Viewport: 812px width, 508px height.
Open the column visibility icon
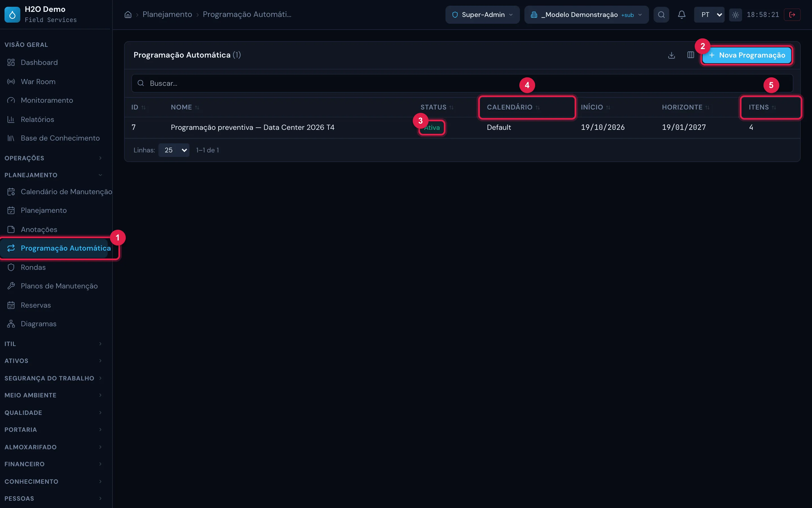pyautogui.click(x=690, y=55)
